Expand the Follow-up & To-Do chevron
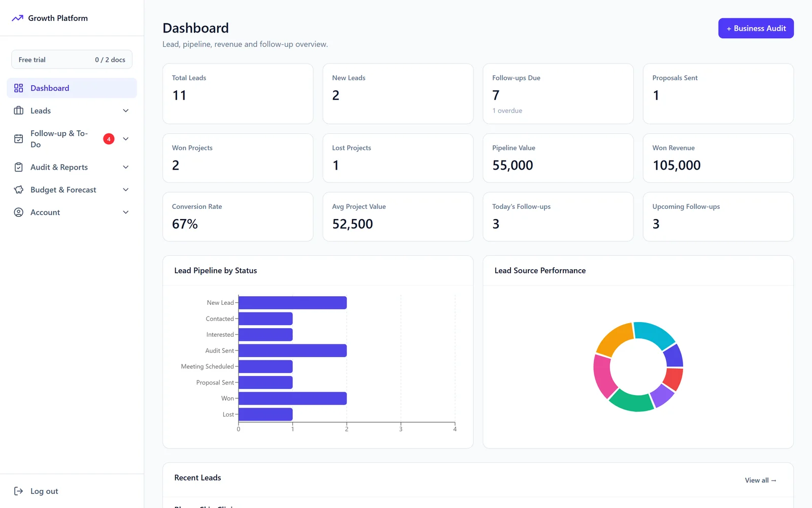 (126, 139)
